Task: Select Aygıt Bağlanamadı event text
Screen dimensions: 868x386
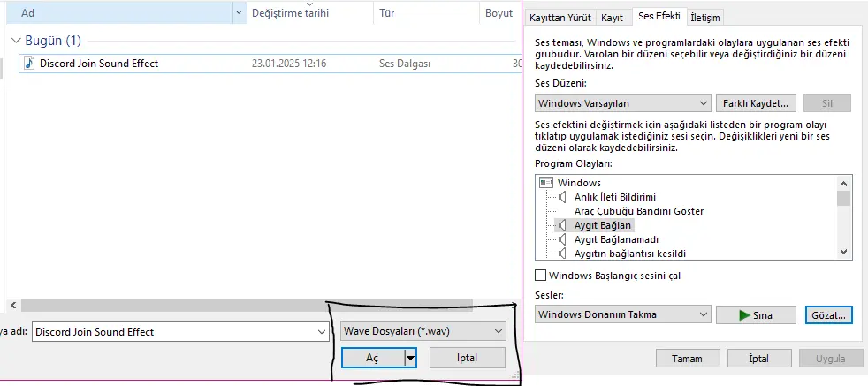Action: point(616,239)
